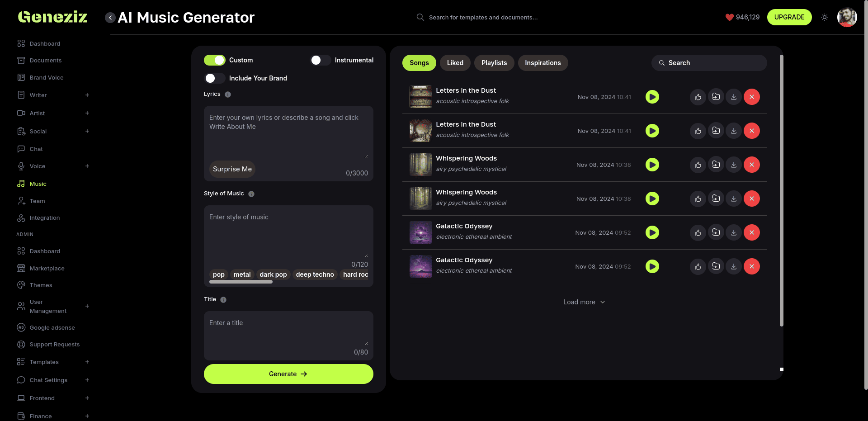The width and height of the screenshot is (868, 421).
Task: Turn off the Custom toggle
Action: click(215, 60)
